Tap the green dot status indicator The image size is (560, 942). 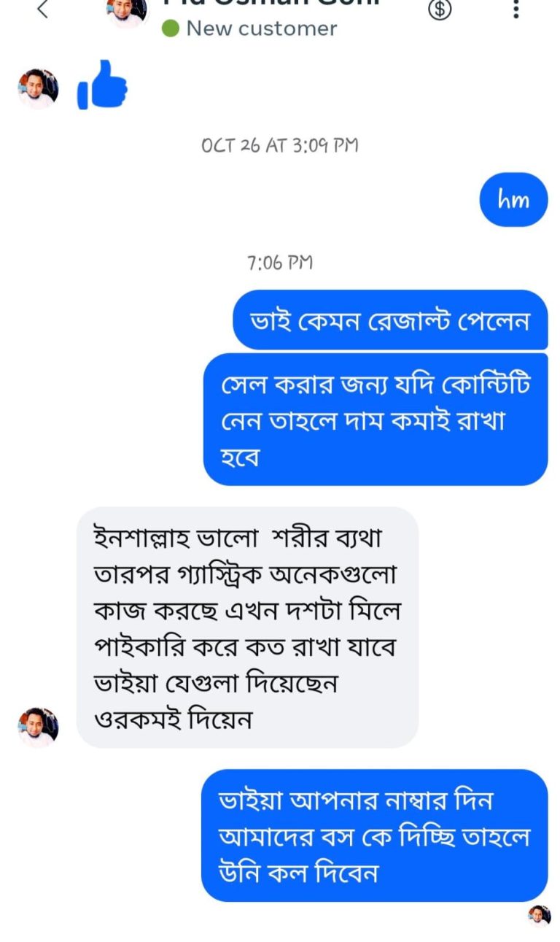point(171,29)
